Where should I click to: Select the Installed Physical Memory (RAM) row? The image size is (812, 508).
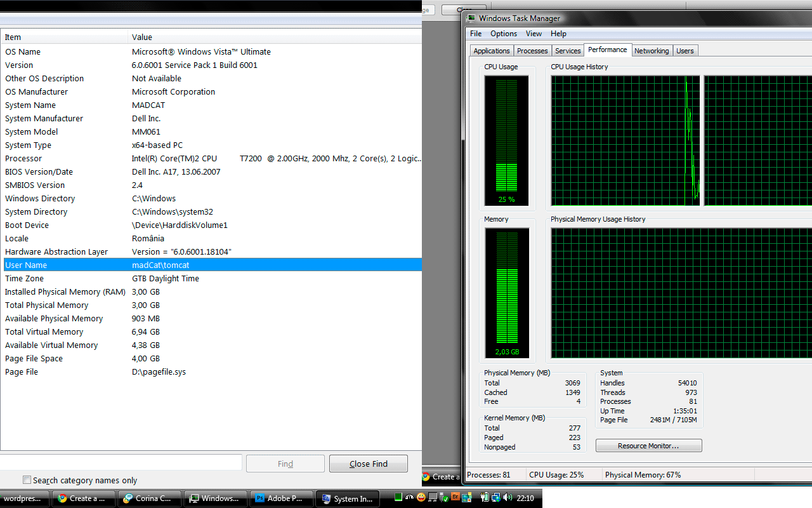[211, 292]
